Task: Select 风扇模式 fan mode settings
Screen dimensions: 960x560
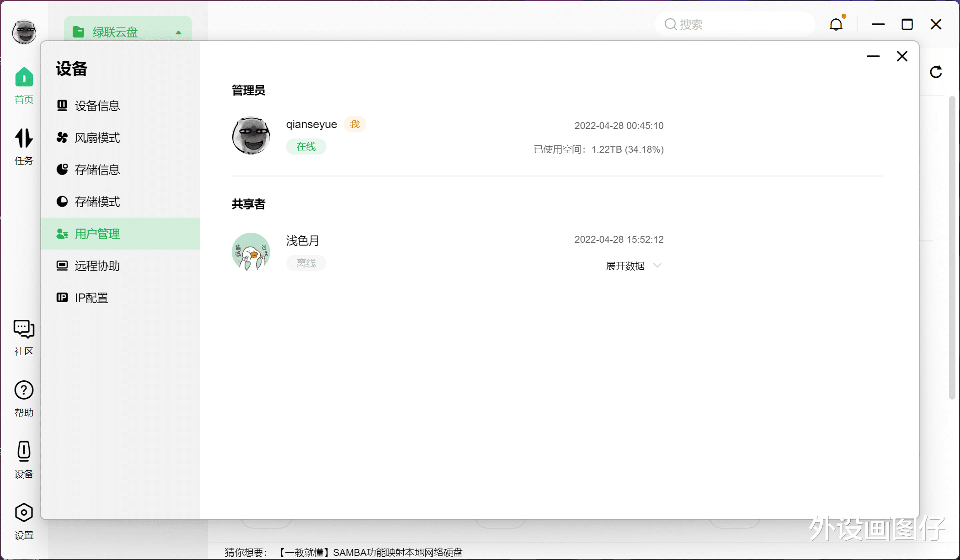Action: click(97, 138)
